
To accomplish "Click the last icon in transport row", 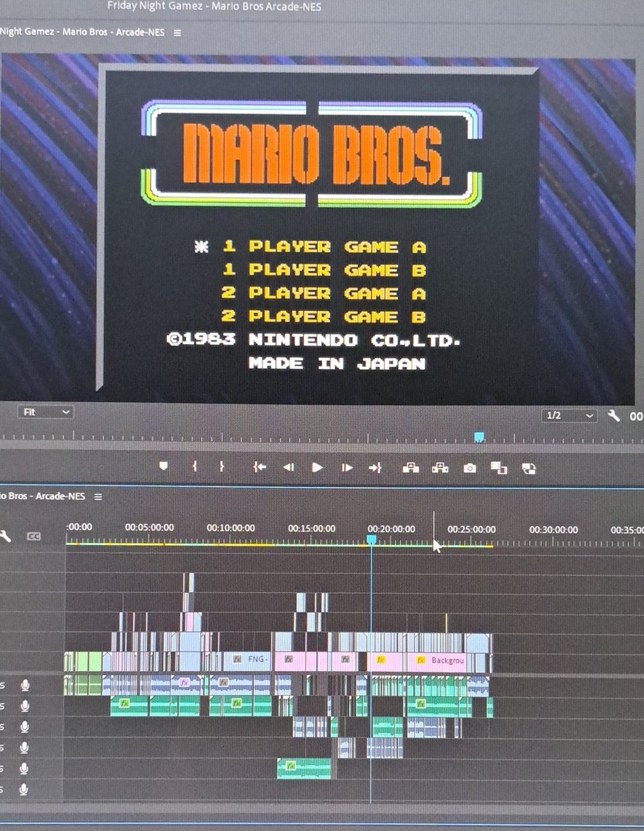I will point(528,469).
